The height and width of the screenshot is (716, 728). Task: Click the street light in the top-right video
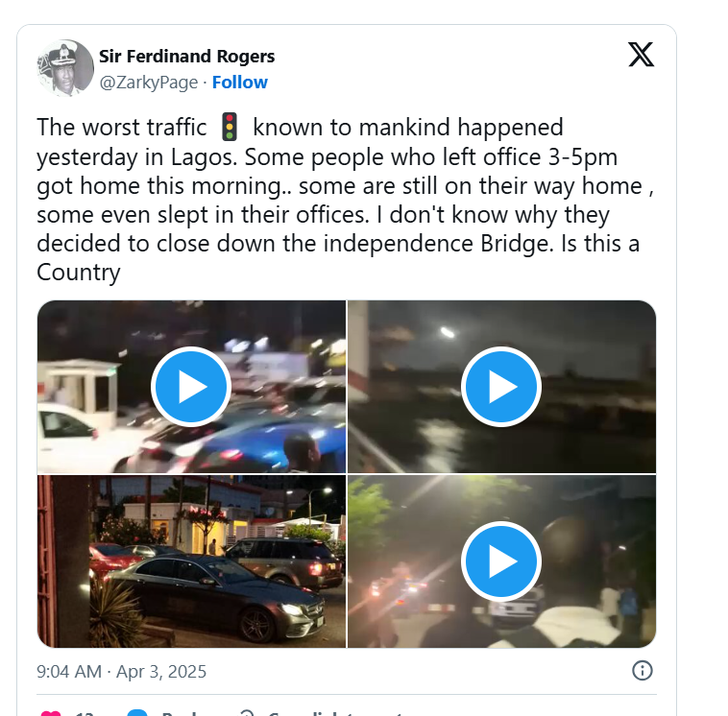(x=448, y=332)
